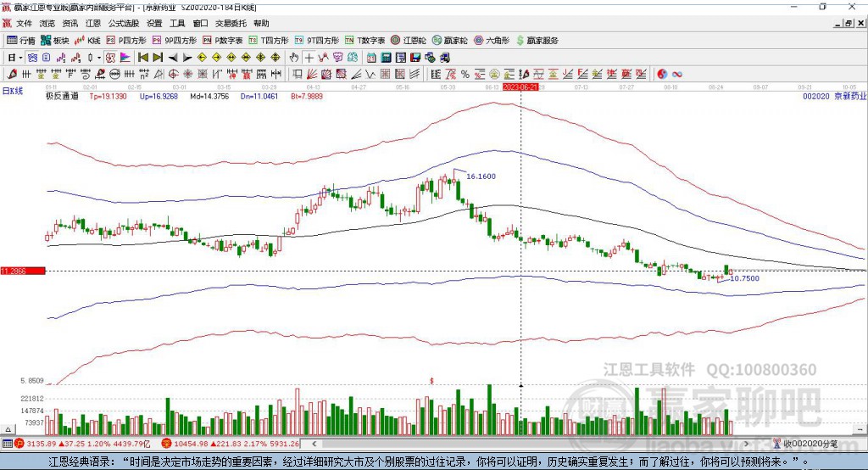Toggle the crosshair cursor button
The image size is (868, 470).
(x=309, y=58)
